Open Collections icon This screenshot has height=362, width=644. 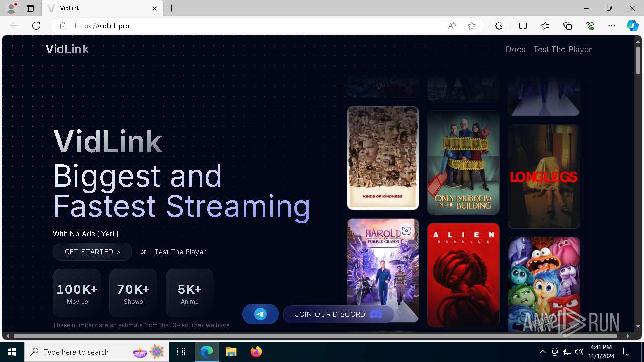568,26
